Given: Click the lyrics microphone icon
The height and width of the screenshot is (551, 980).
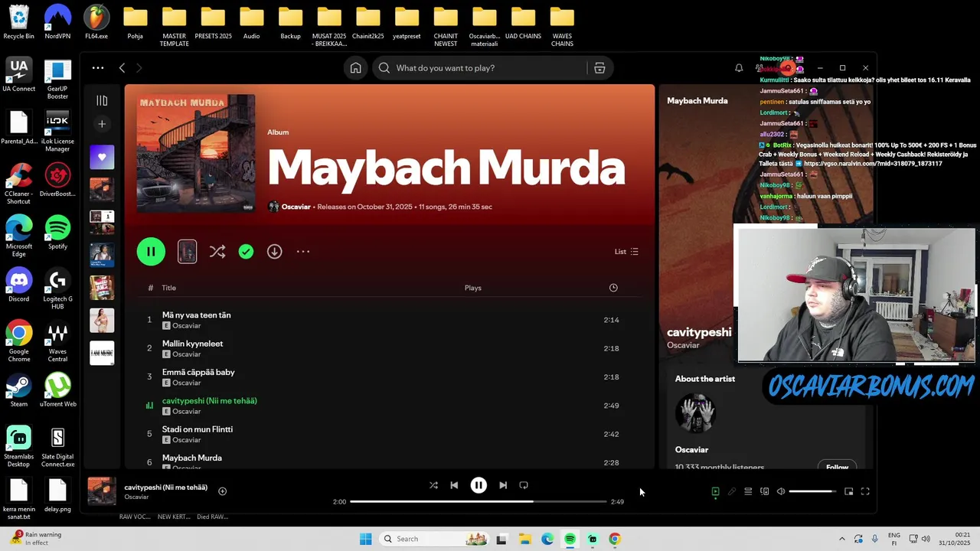Looking at the screenshot, I should [732, 491].
